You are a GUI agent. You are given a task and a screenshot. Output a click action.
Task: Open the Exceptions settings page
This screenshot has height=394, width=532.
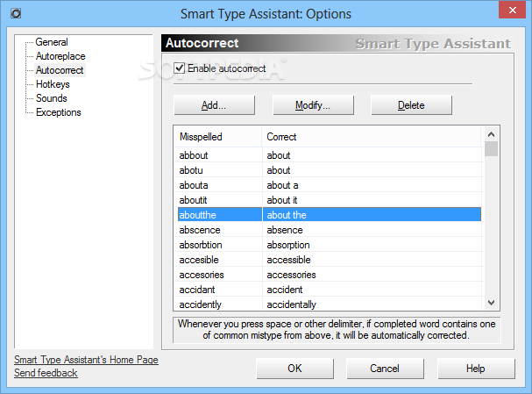click(x=59, y=112)
